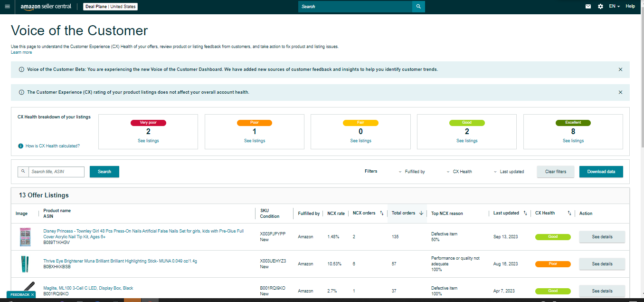Click the Top NCX reason column header
This screenshot has width=644, height=302.
tap(447, 214)
